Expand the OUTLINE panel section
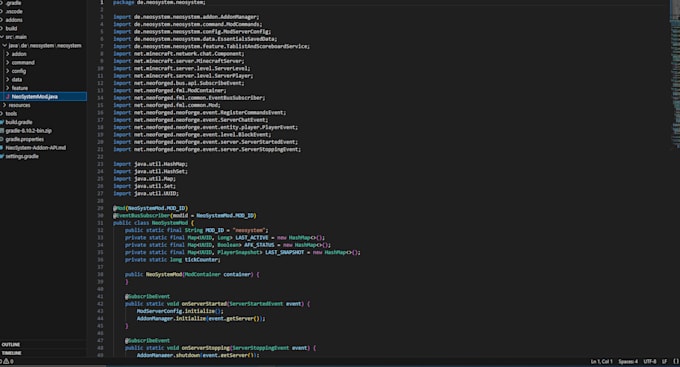This screenshot has height=367, width=680. click(11, 344)
